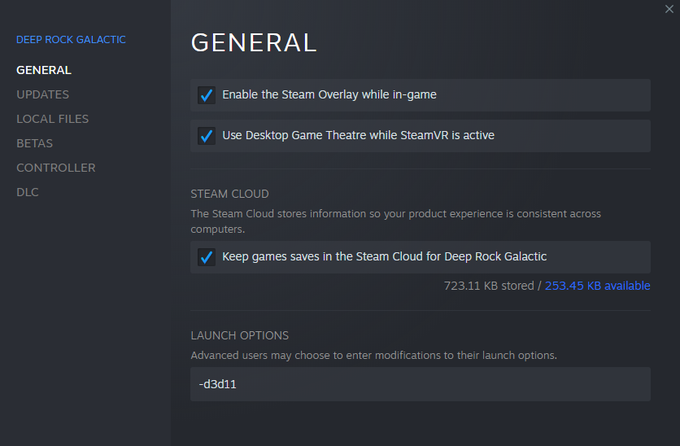The image size is (680, 446).
Task: Go to the Betas section
Action: (35, 143)
